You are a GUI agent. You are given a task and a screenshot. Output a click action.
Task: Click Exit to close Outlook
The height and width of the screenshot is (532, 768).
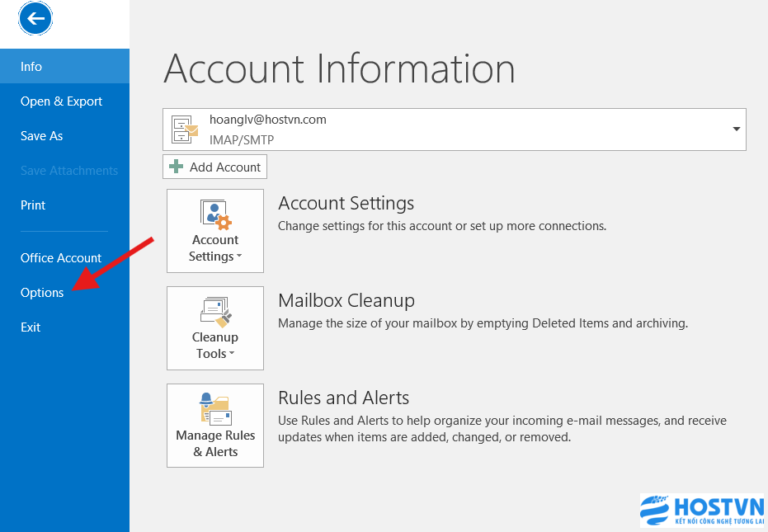pyautogui.click(x=31, y=327)
